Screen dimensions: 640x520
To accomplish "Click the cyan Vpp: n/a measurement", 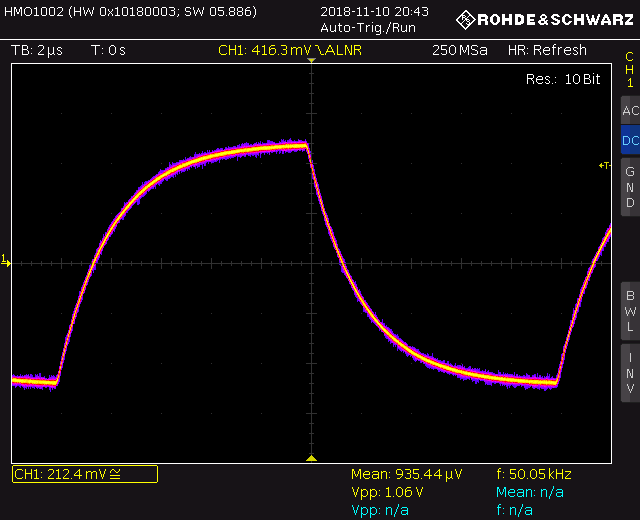I will pyautogui.click(x=380, y=510).
